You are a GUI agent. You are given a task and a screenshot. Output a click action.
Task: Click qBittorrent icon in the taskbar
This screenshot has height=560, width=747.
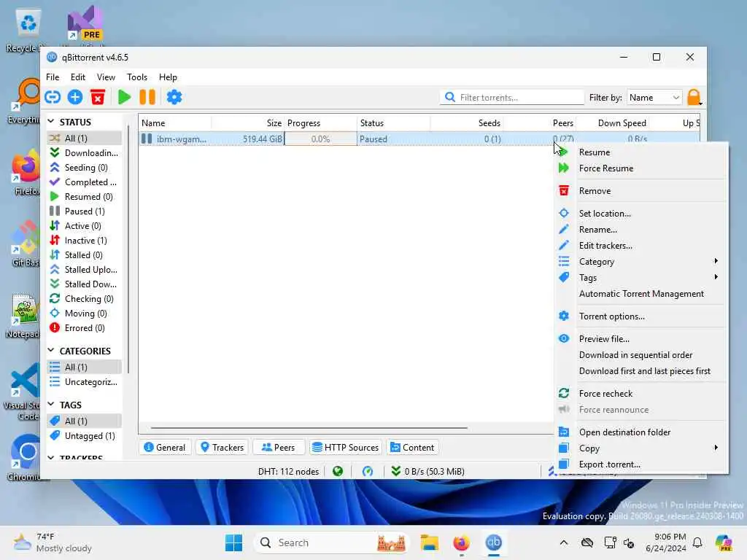pos(494,542)
